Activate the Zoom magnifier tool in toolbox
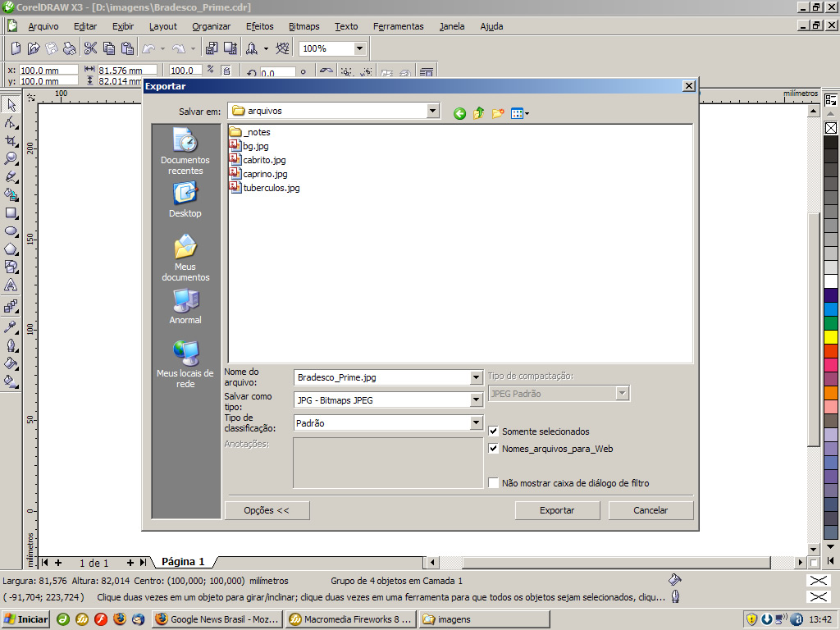The width and height of the screenshot is (840, 630). click(x=11, y=159)
